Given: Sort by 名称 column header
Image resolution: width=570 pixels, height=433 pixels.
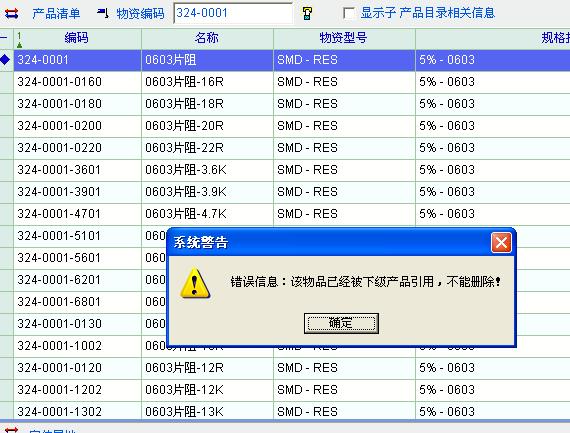Looking at the screenshot, I should coord(207,38).
